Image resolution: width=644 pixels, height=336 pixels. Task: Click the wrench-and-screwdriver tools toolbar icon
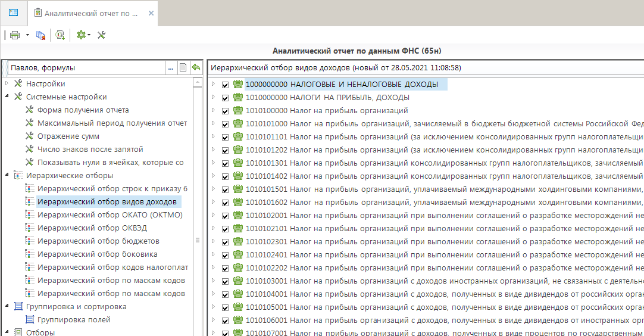(101, 35)
